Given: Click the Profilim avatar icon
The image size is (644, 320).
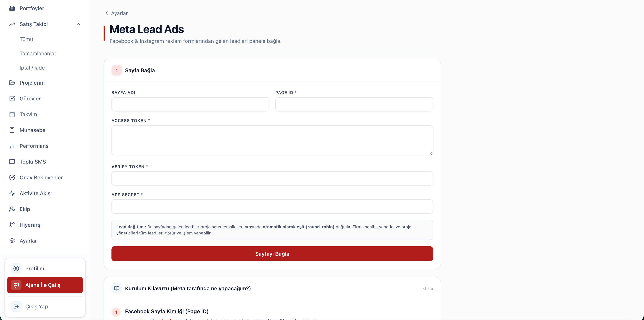Looking at the screenshot, I should (16, 268).
